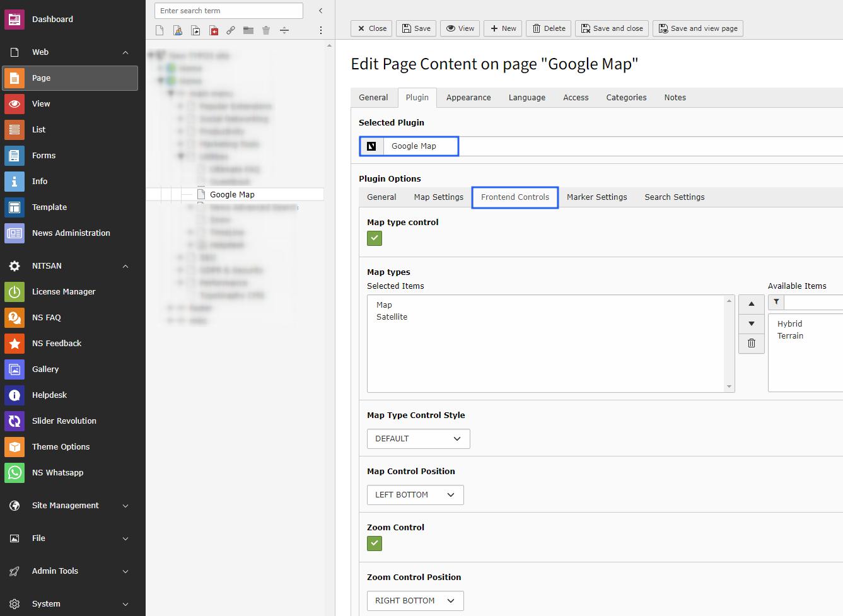This screenshot has height=616, width=843.
Task: Click the recycler trash icon in tree toolbar
Action: point(266,30)
